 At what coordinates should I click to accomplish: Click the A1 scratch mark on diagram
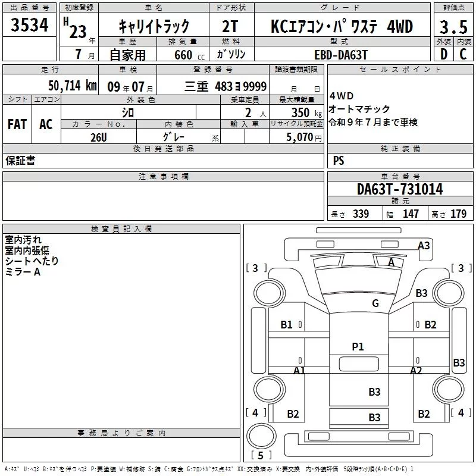click(x=299, y=370)
